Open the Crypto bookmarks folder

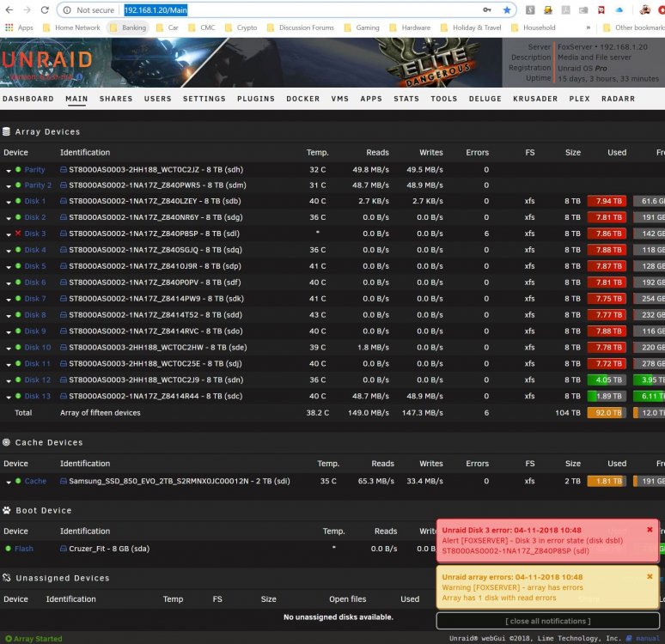241,27
